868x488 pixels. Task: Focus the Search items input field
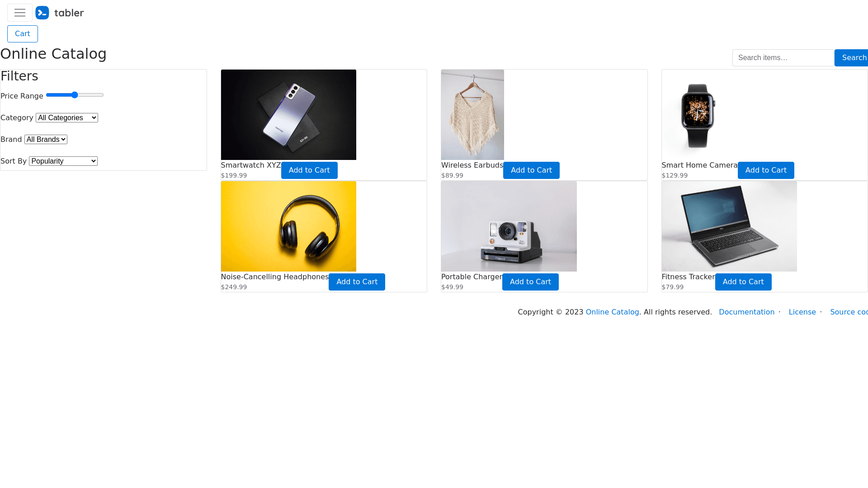tap(783, 58)
